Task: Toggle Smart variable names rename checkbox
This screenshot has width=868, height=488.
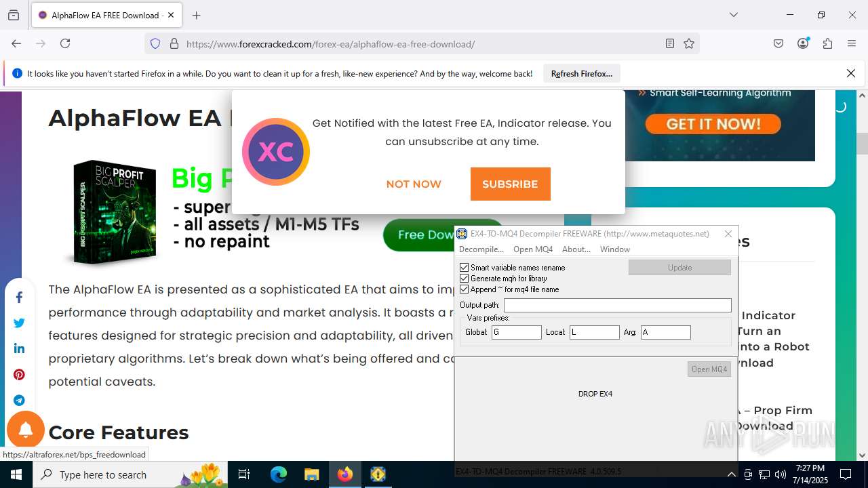Action: (465, 268)
